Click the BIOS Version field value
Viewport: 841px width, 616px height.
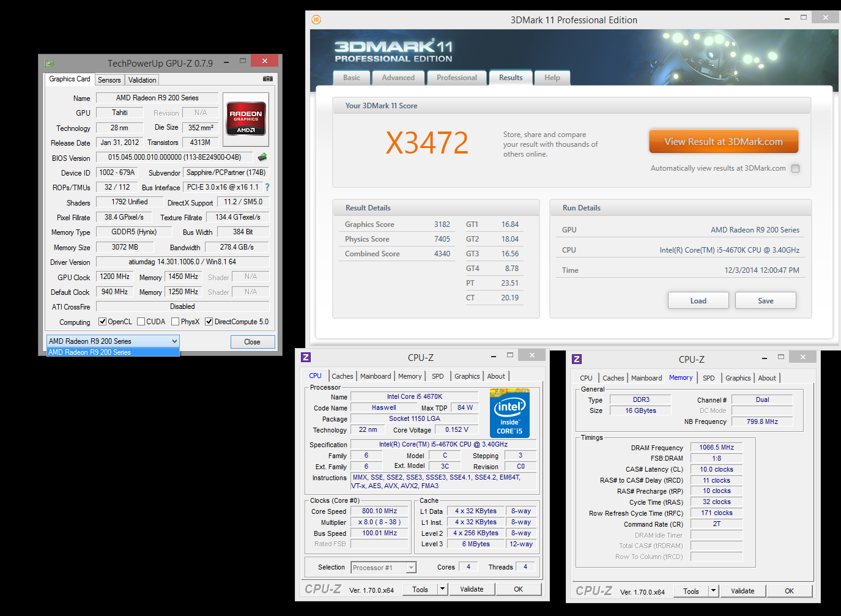click(174, 157)
